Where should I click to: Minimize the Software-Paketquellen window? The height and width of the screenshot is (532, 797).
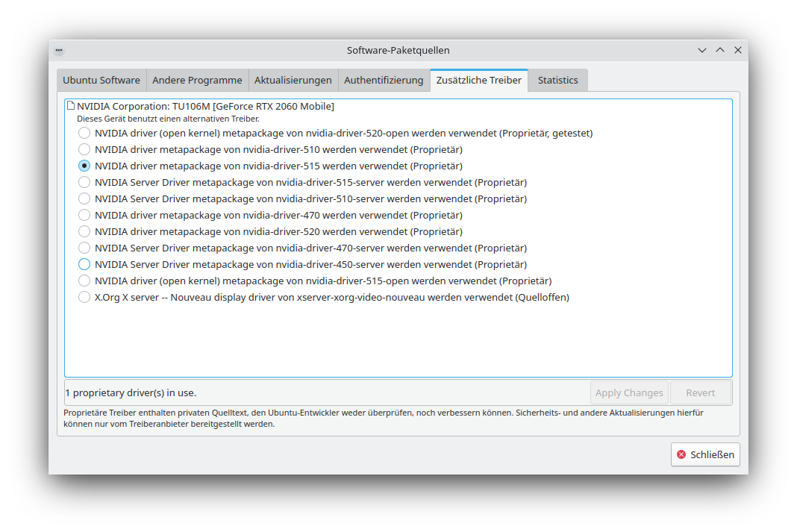click(702, 50)
